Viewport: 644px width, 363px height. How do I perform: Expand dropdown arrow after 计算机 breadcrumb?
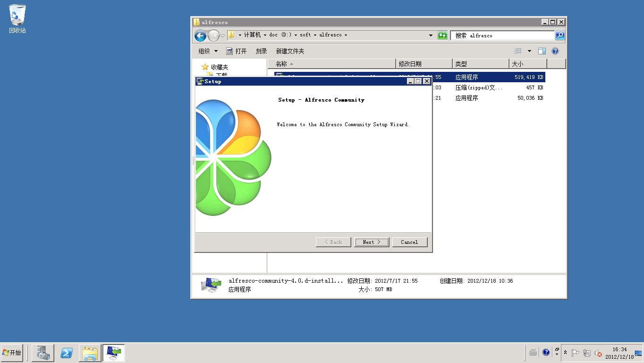point(265,35)
